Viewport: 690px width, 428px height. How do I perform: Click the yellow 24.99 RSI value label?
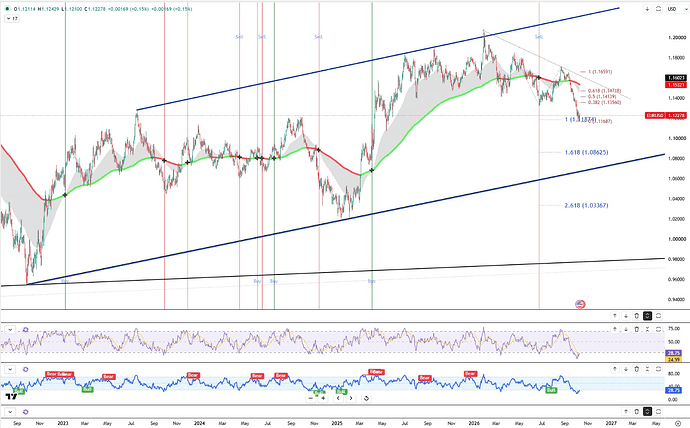[x=674, y=359]
